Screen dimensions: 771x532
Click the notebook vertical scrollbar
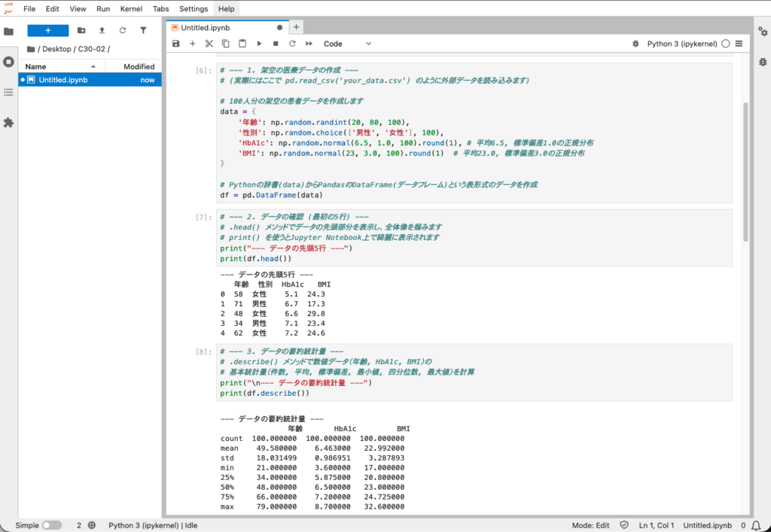745,173
